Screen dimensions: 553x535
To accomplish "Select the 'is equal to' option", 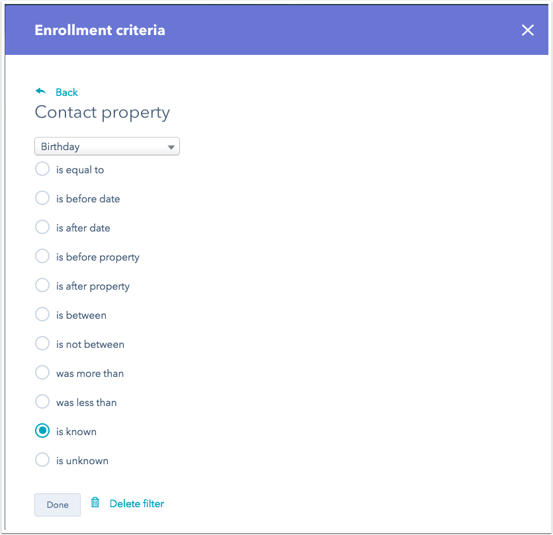I will [x=42, y=169].
